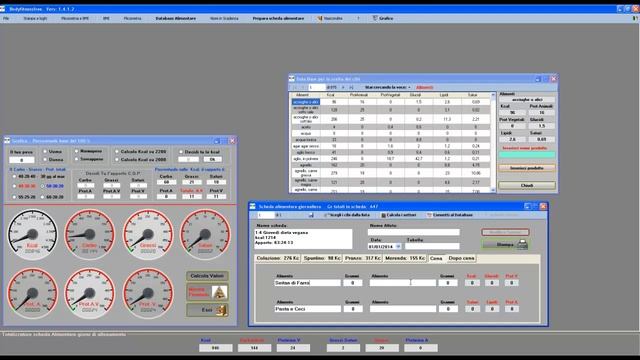Click the Saturi gauge dial
Image resolution: width=640 pixels, height=360 pixels.
pos(205,235)
